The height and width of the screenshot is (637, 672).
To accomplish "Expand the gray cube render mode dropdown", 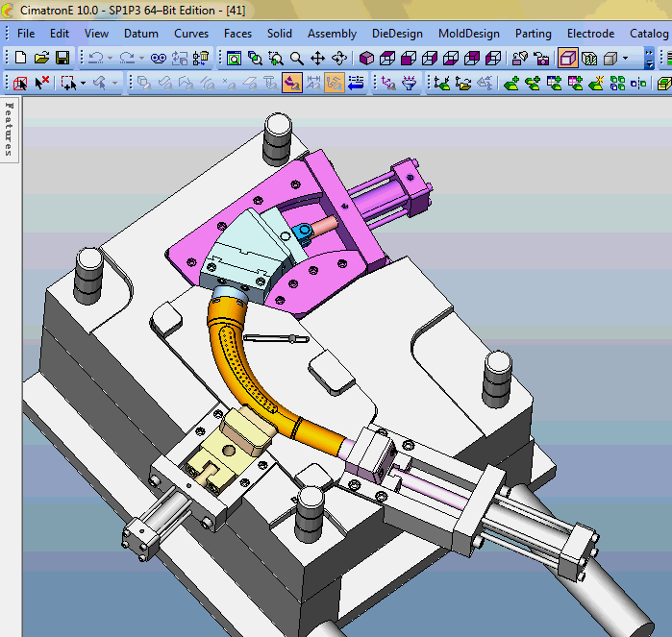I will (x=625, y=59).
